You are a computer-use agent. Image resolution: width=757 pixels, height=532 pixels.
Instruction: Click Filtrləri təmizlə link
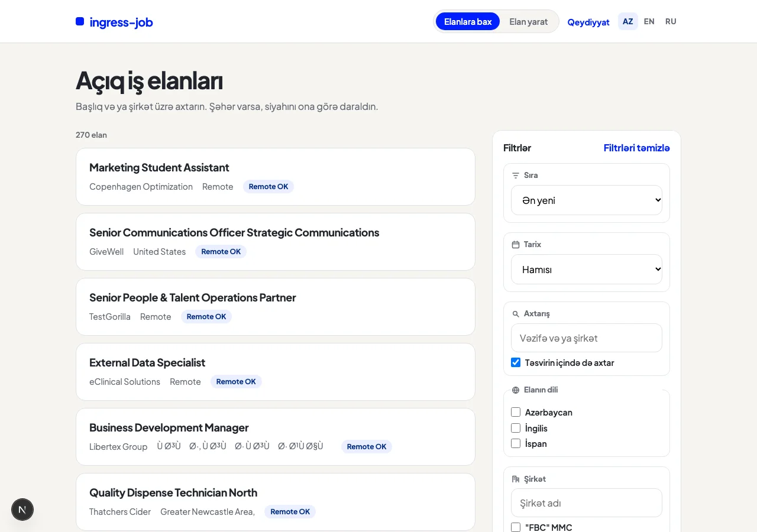click(637, 148)
